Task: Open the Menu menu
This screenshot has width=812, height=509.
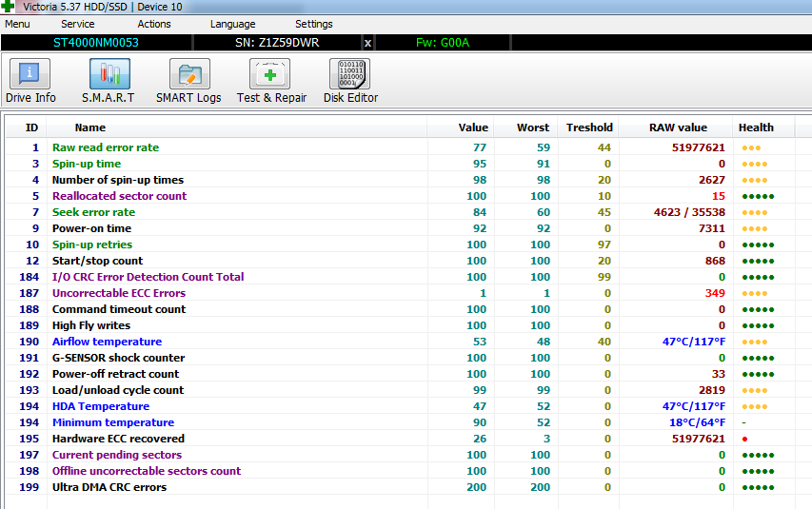Action: coord(17,24)
